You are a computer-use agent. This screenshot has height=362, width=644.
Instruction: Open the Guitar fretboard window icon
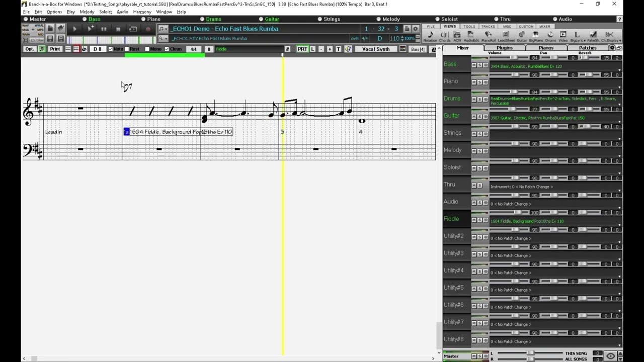click(522, 37)
